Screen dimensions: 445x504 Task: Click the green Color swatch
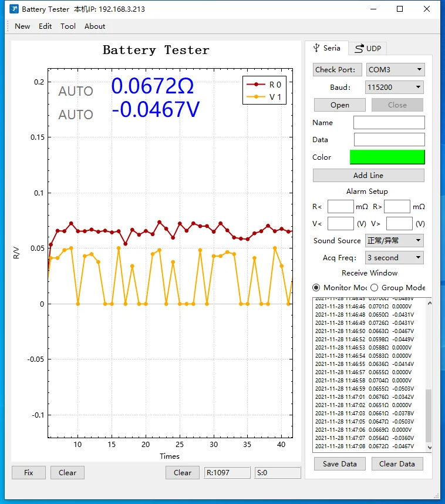pos(387,157)
